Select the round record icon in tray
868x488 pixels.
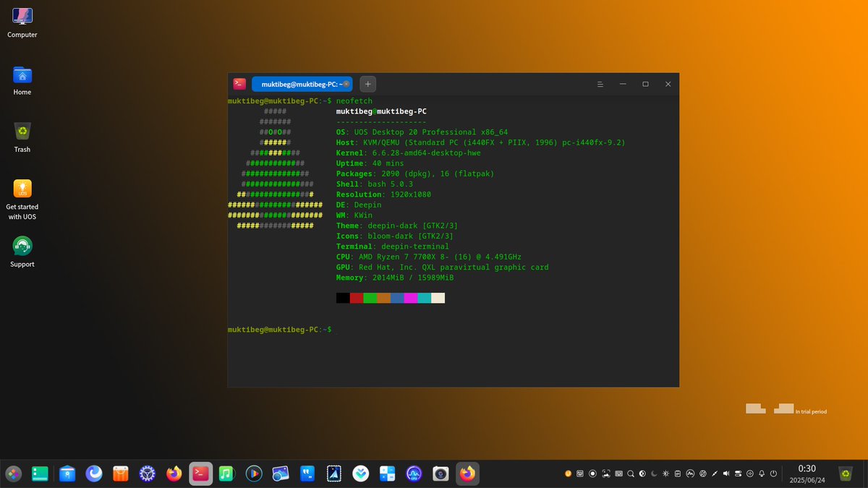coord(592,474)
